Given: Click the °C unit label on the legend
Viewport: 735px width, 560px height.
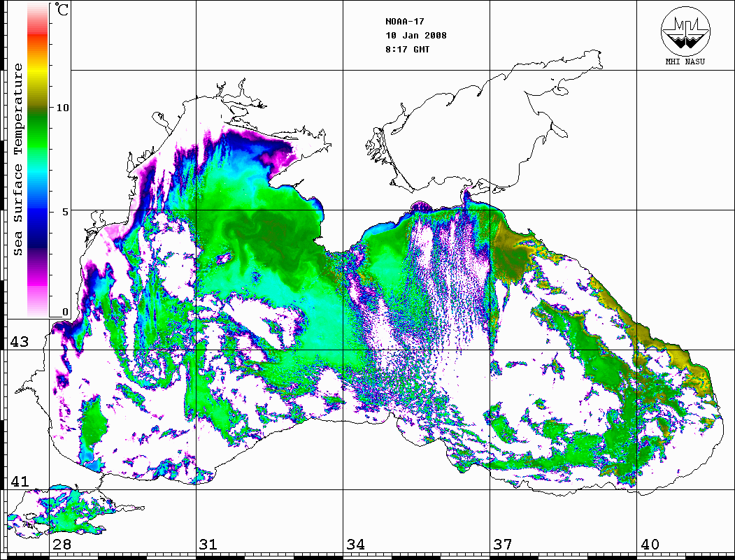Looking at the screenshot, I should click(x=62, y=9).
